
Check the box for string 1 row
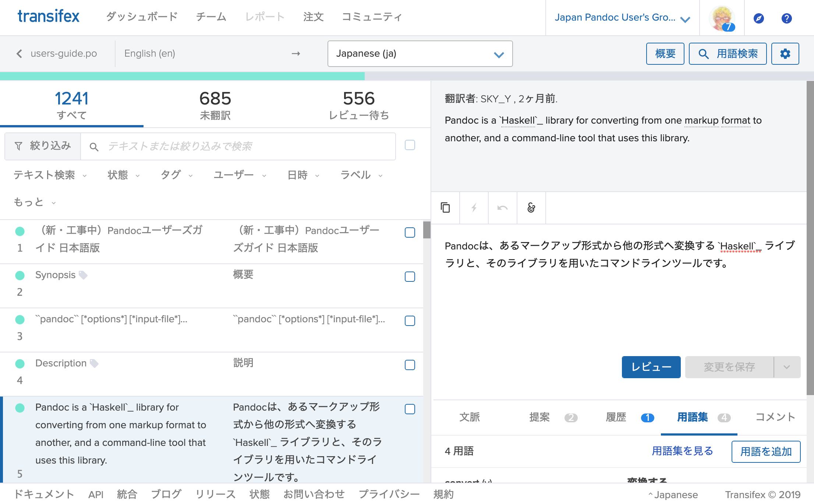pos(410,233)
